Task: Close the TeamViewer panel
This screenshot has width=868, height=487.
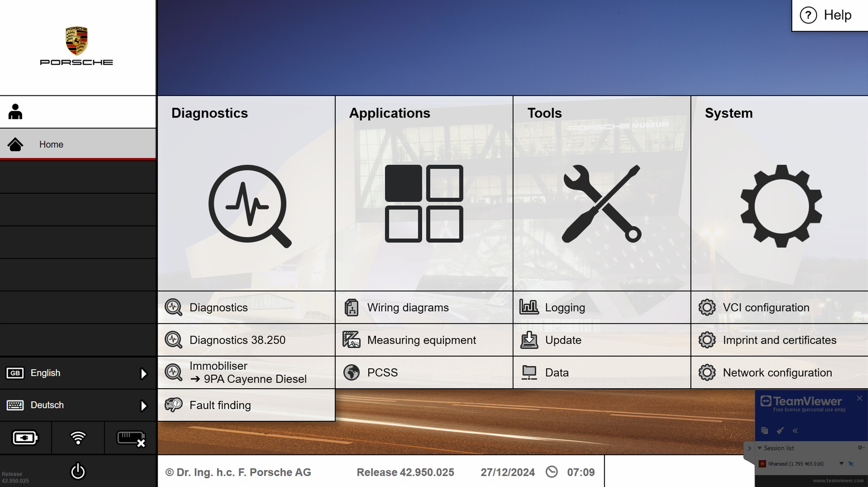Action: tap(860, 398)
